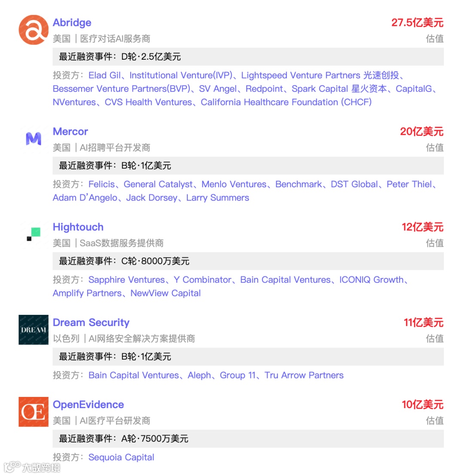This screenshot has width=464, height=476.
Task: Click the Abridge orange logo icon
Action: click(34, 30)
